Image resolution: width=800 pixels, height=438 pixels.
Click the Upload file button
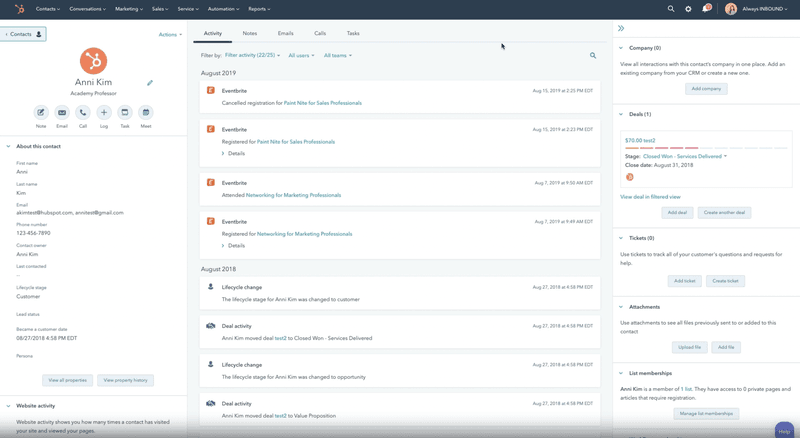pyautogui.click(x=689, y=347)
